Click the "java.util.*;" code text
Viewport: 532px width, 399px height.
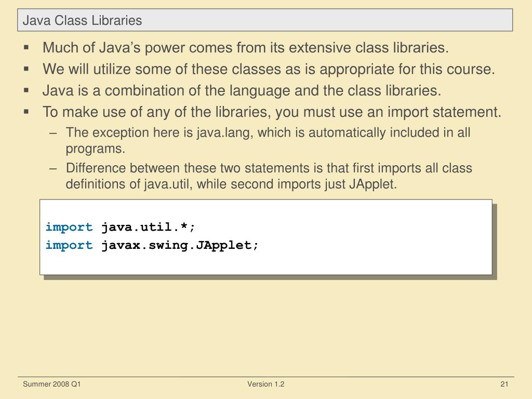[148, 228]
